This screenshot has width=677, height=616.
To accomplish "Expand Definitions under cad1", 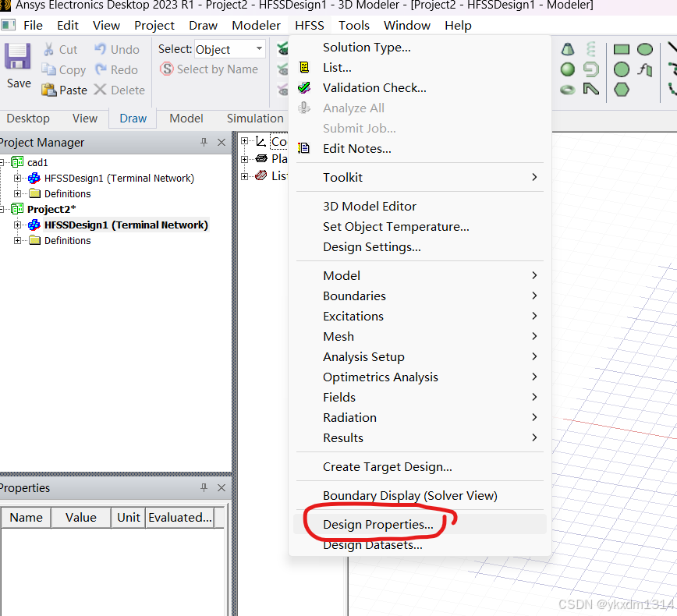I will (x=17, y=193).
